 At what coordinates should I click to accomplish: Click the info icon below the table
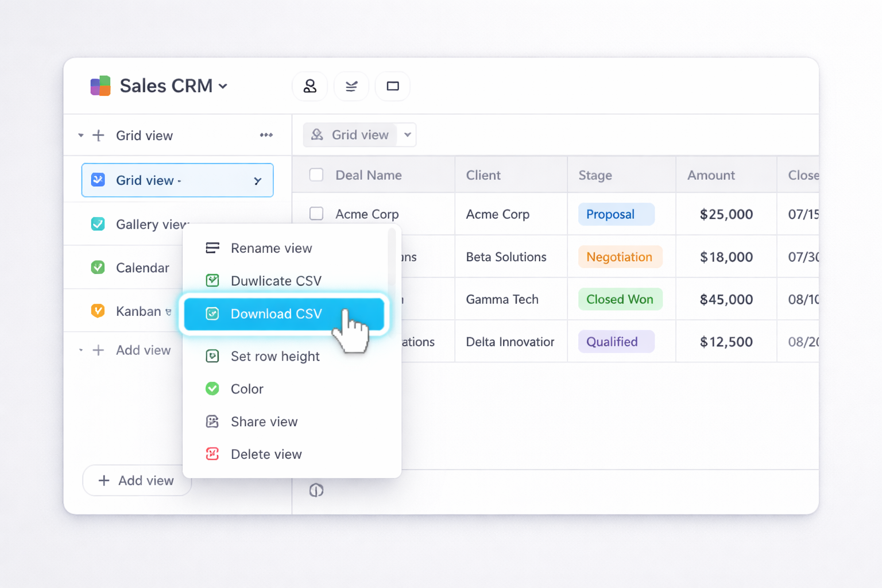pyautogui.click(x=316, y=490)
